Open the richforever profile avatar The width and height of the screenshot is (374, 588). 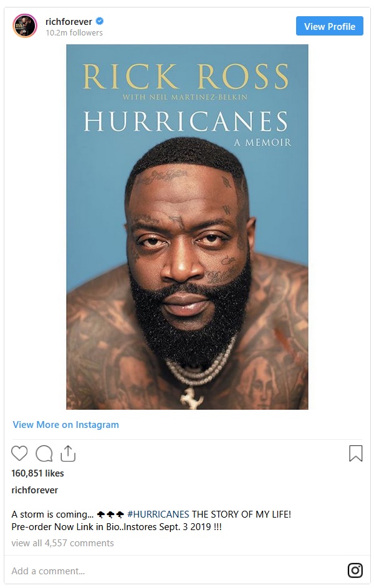[x=25, y=26]
